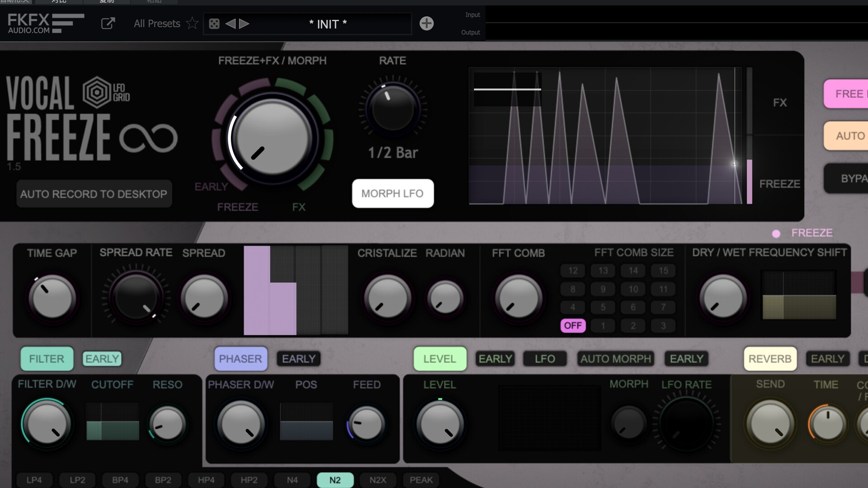
Task: Go to next preset arrow
Action: (x=244, y=23)
